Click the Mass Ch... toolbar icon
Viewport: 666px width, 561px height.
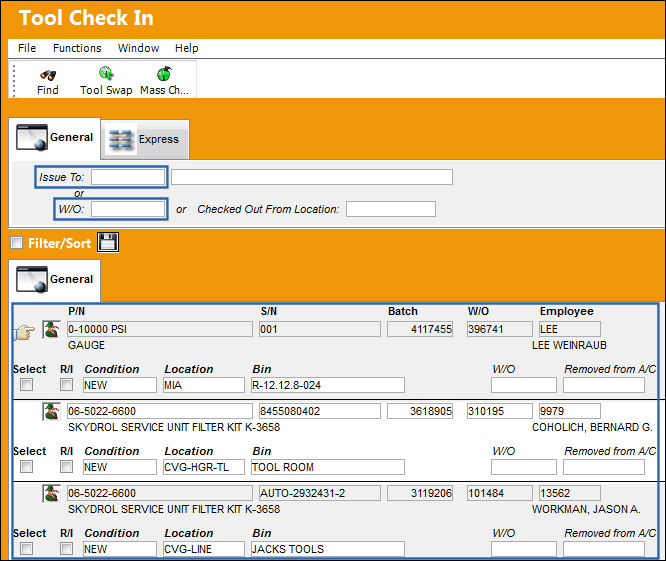tap(164, 73)
